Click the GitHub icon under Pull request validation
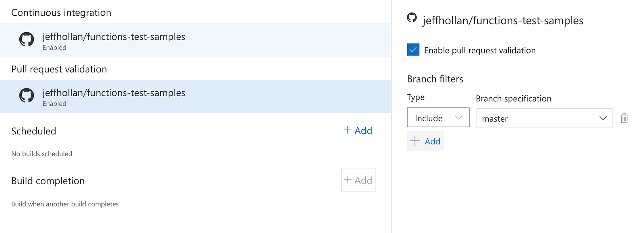The width and height of the screenshot is (644, 233). (x=27, y=96)
